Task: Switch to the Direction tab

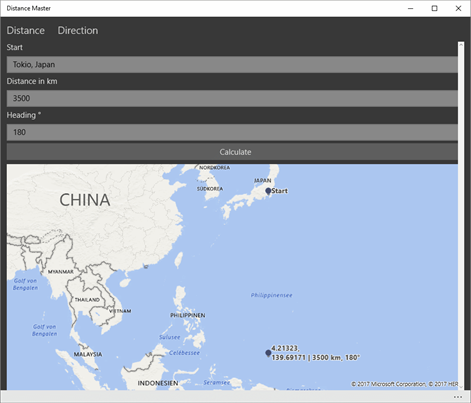Action: (78, 30)
